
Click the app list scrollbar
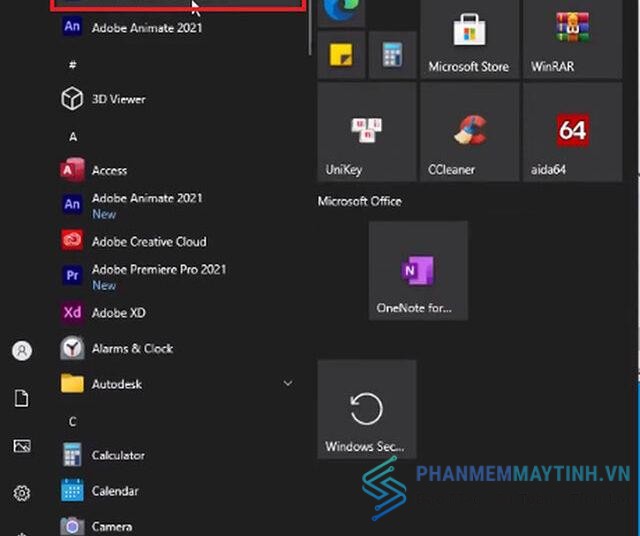pos(310,28)
